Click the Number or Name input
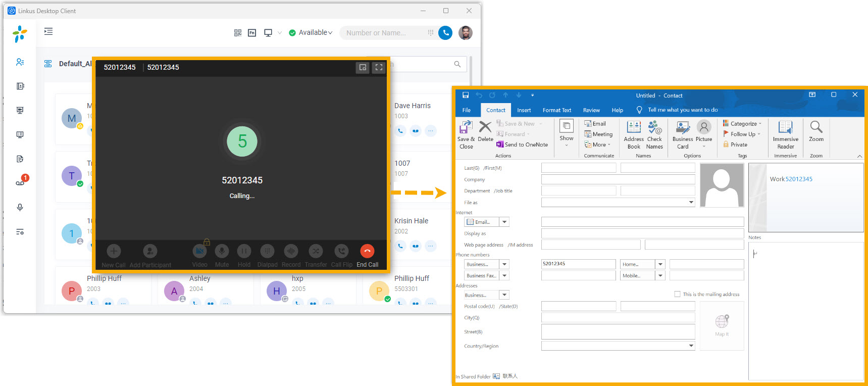868x386 pixels. [x=382, y=33]
